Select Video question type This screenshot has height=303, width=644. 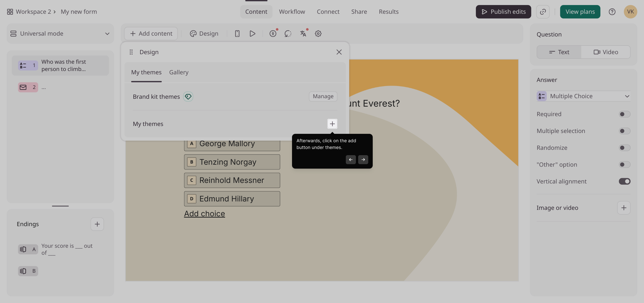click(x=606, y=52)
